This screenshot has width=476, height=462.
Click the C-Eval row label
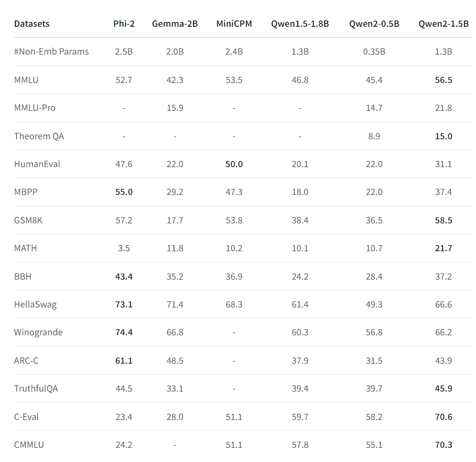(x=27, y=417)
